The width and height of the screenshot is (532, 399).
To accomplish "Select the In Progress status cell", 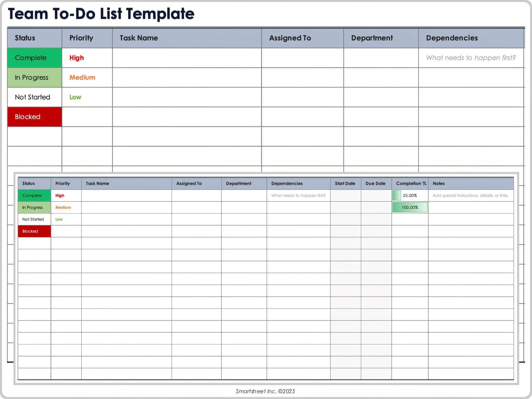I will pyautogui.click(x=34, y=78).
